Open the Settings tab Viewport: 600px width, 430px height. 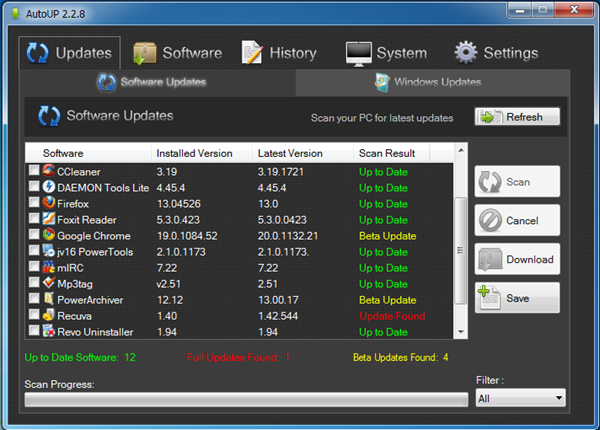496,53
